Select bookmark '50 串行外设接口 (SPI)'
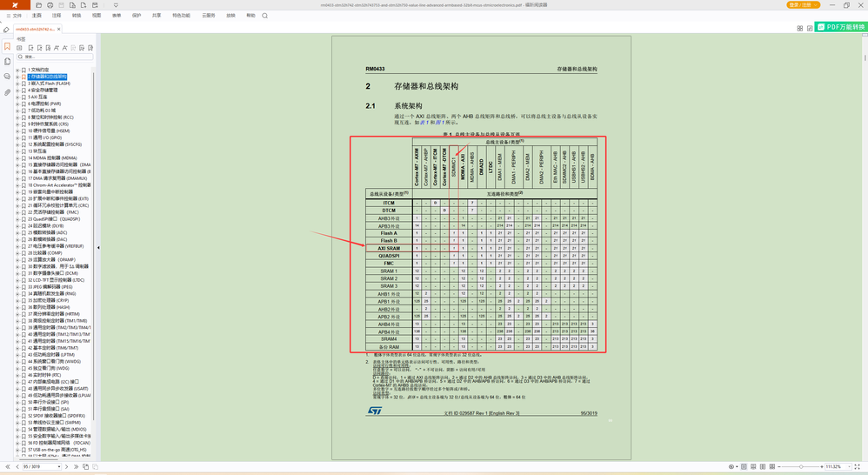868x475 pixels. click(48, 402)
